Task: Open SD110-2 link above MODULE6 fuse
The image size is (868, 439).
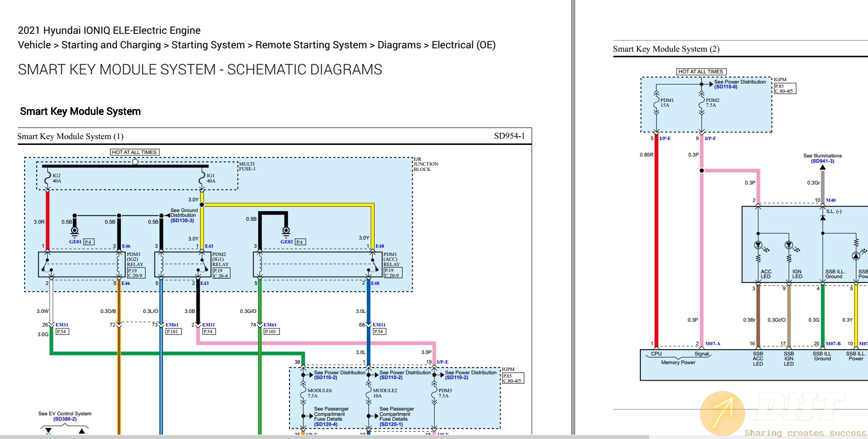Action: pos(326,378)
